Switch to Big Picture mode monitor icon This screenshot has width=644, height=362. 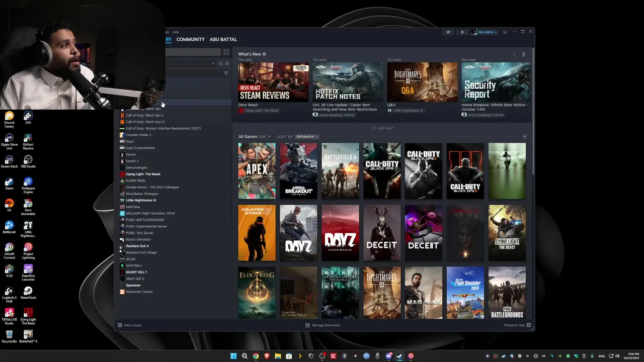(x=505, y=32)
